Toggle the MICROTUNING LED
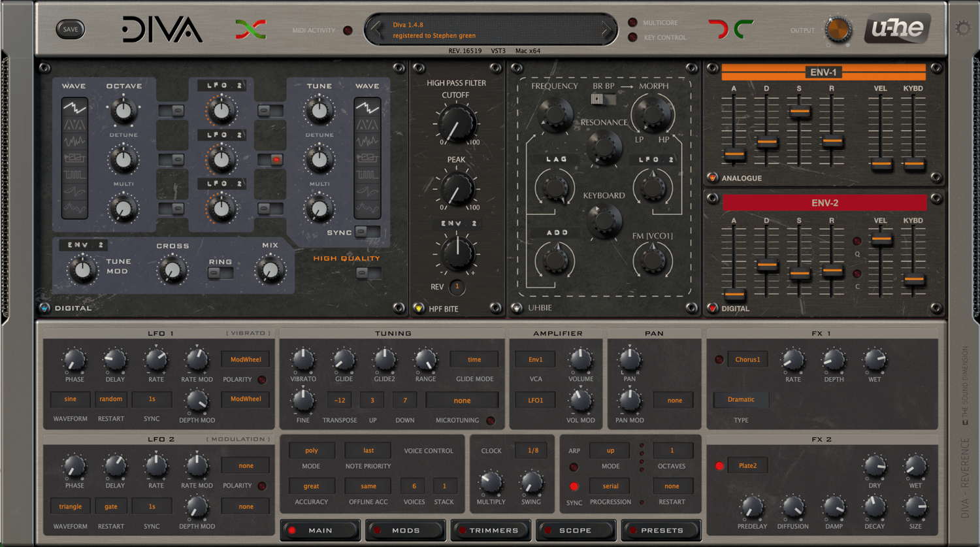The height and width of the screenshot is (547, 980). (x=491, y=420)
